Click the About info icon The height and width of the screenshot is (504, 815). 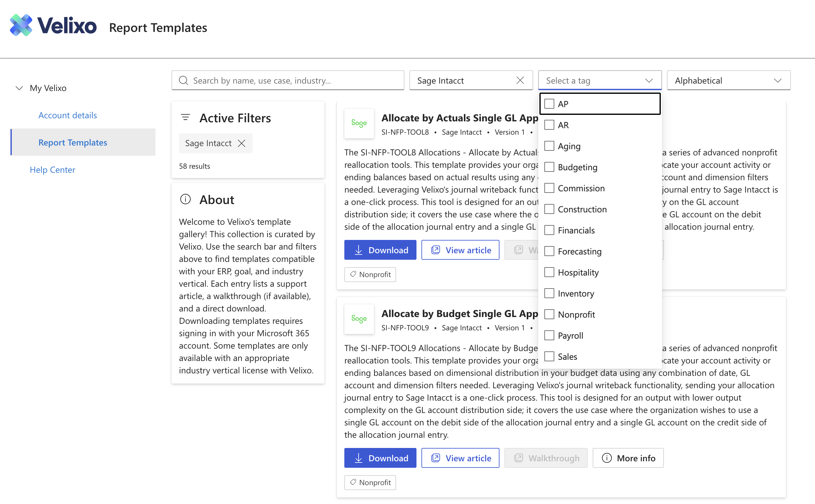pos(185,199)
